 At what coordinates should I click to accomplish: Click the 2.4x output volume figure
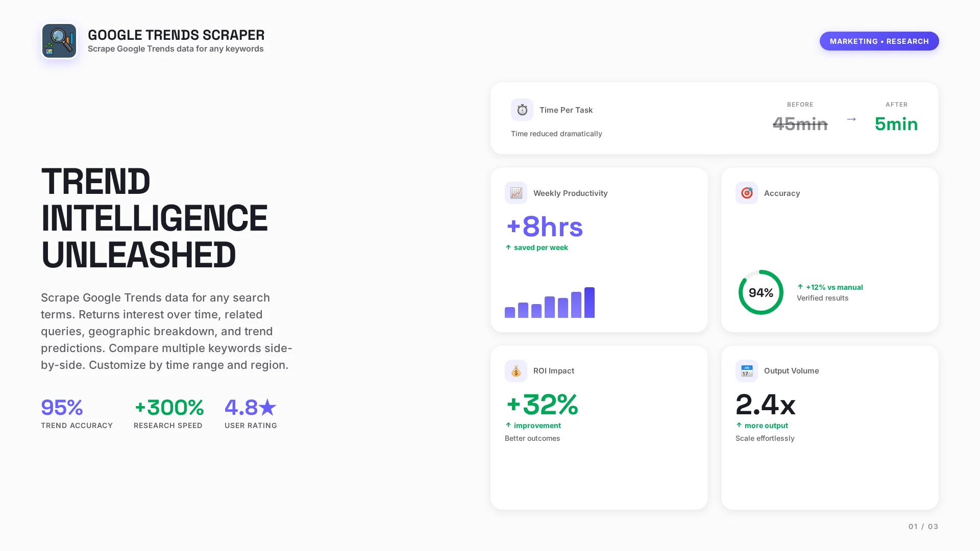[765, 405]
